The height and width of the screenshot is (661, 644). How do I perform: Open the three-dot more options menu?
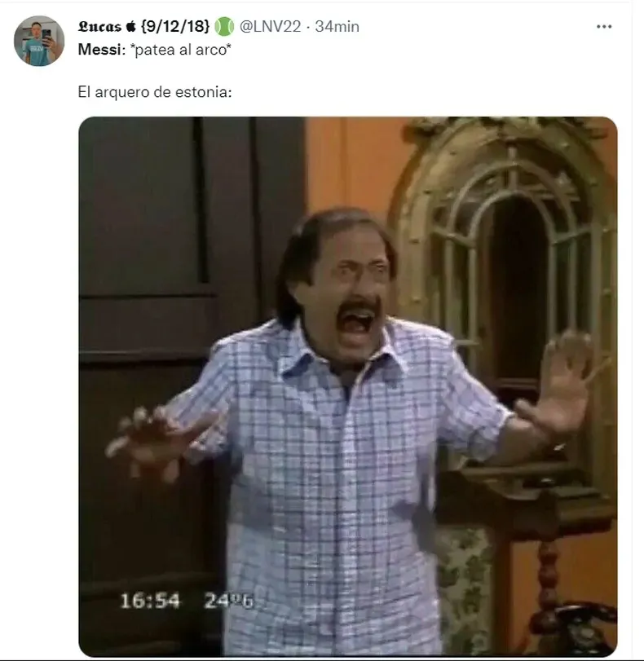point(603,27)
